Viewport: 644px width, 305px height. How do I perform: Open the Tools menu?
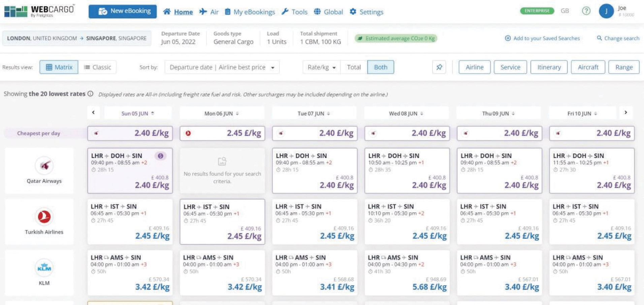[x=294, y=12]
